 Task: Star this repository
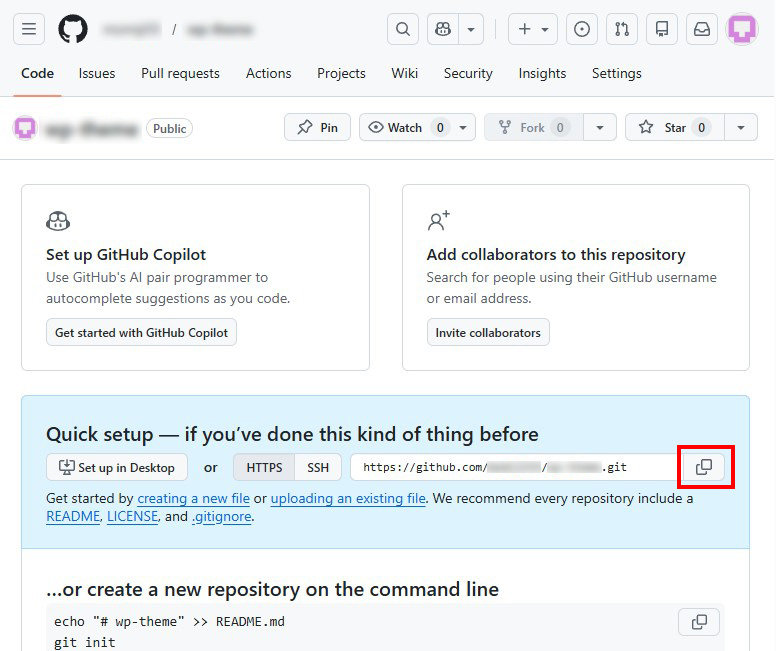(x=675, y=127)
